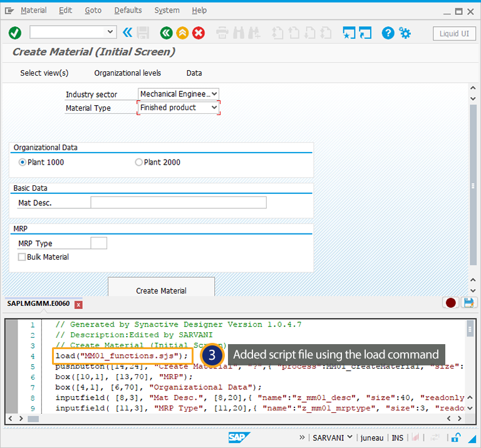Open the transaction command field dropdown
This screenshot has height=448, width=481.
point(110,31)
